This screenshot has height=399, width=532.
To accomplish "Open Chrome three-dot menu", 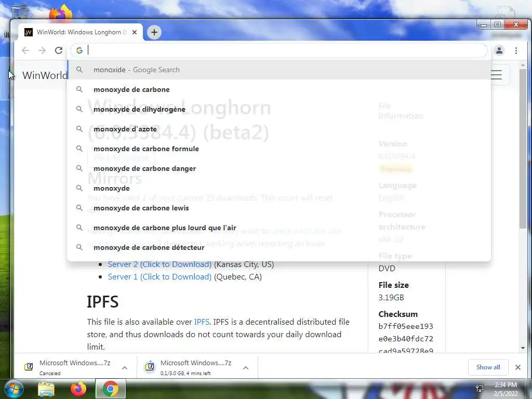I will [x=516, y=50].
